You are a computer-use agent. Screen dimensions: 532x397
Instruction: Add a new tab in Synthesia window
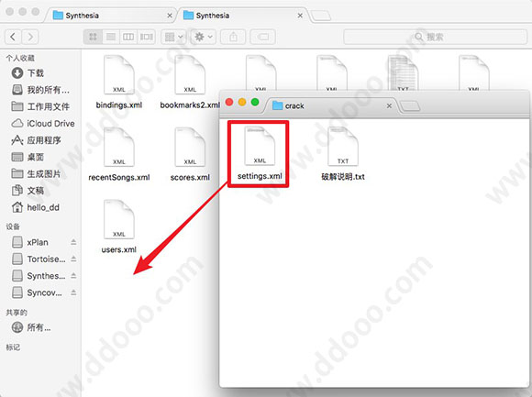click(x=321, y=16)
